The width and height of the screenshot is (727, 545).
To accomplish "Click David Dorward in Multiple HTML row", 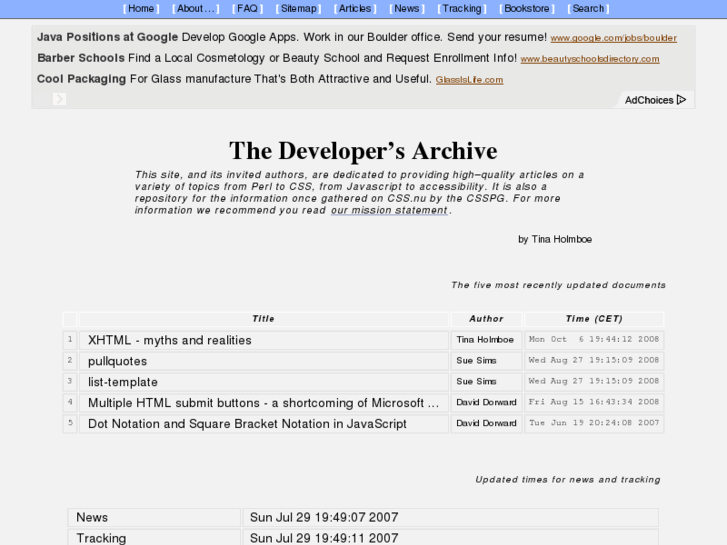I will 486,402.
